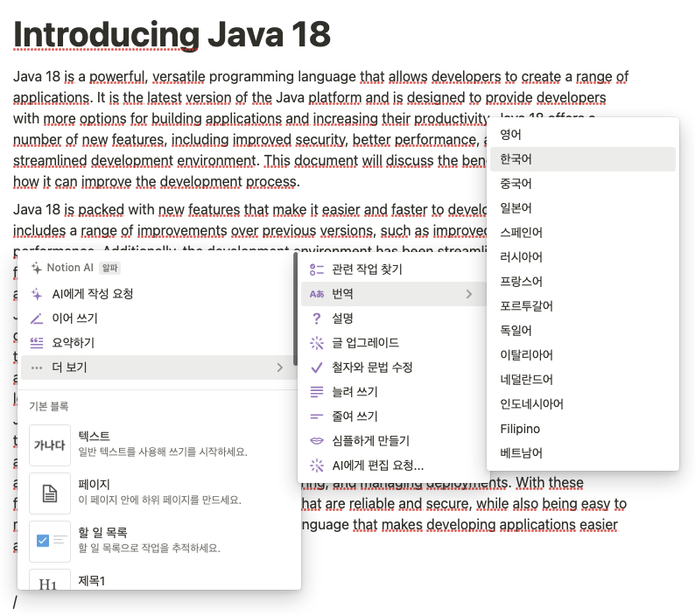Translate to 인도네시아어

(x=583, y=403)
